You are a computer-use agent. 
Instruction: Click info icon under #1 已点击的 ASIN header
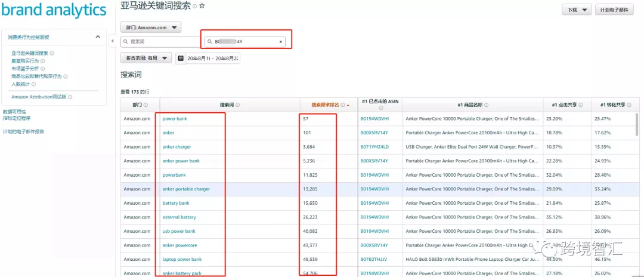380,108
